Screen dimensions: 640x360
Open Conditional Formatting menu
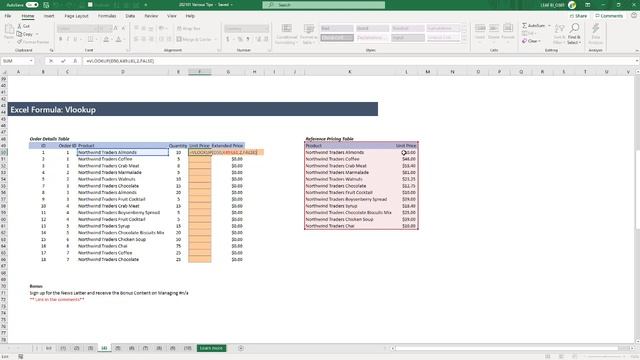click(x=286, y=34)
